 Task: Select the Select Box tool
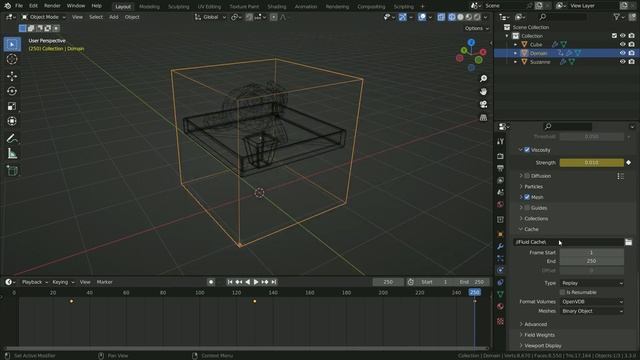click(x=12, y=44)
